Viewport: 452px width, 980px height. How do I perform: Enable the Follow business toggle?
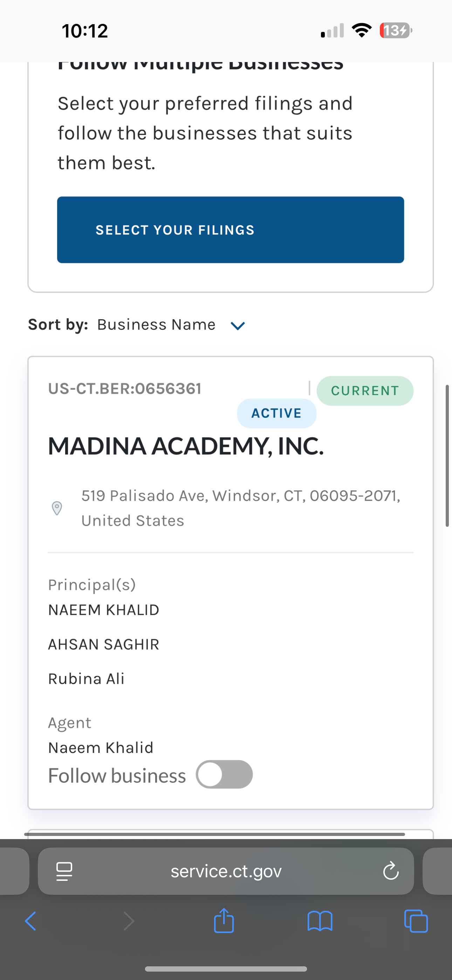point(224,774)
